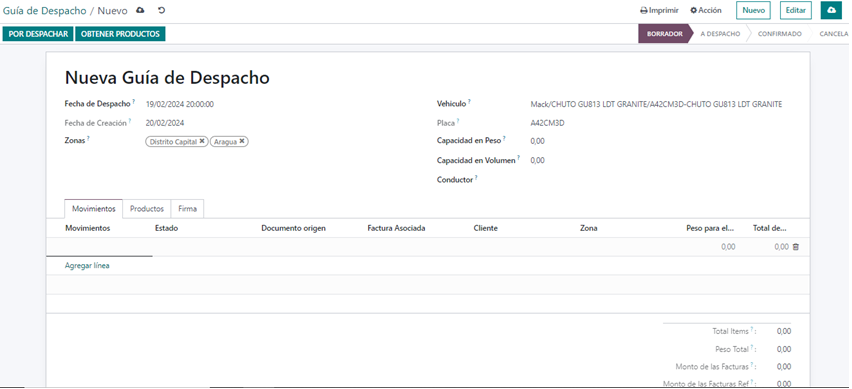Click the Capacidad en Volumen value
The width and height of the screenshot is (852, 389).
pyautogui.click(x=537, y=160)
